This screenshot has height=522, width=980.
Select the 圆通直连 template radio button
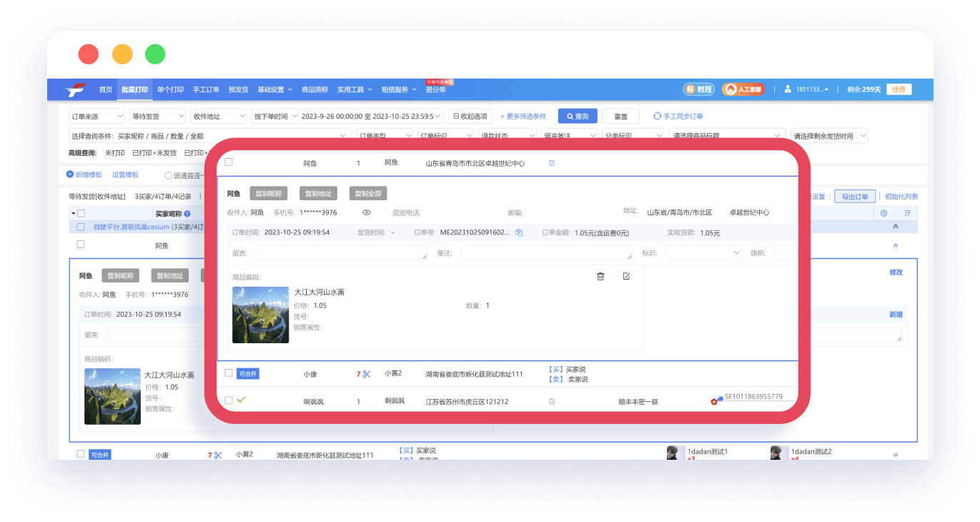coord(168,175)
